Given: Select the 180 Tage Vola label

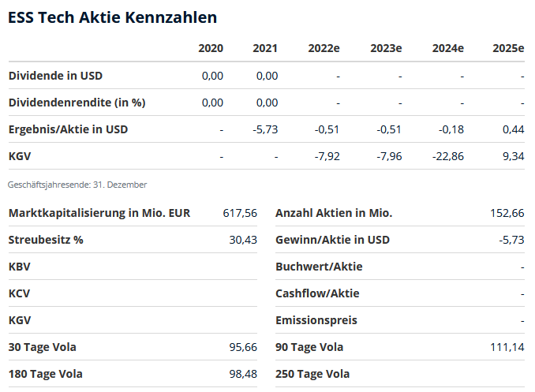Looking at the screenshot, I should [45, 374].
